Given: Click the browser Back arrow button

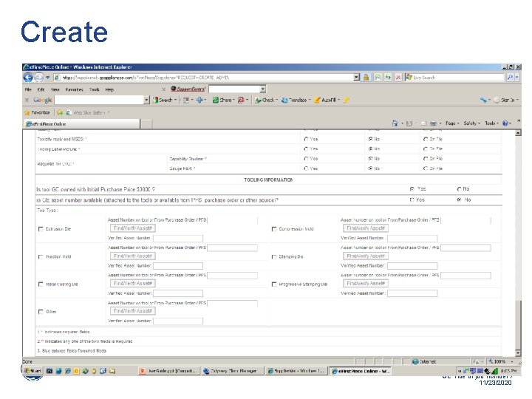Looking at the screenshot, I should pos(28,78).
